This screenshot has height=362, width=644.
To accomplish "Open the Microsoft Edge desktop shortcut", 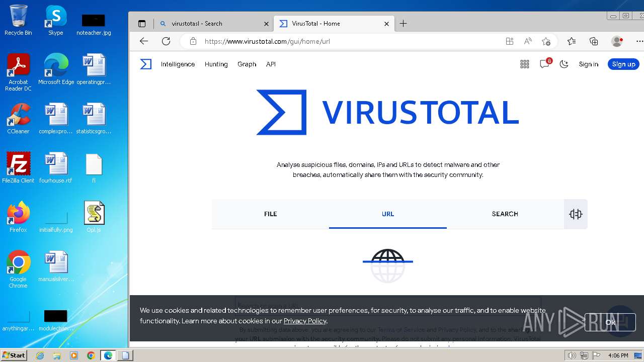I will [x=56, y=69].
